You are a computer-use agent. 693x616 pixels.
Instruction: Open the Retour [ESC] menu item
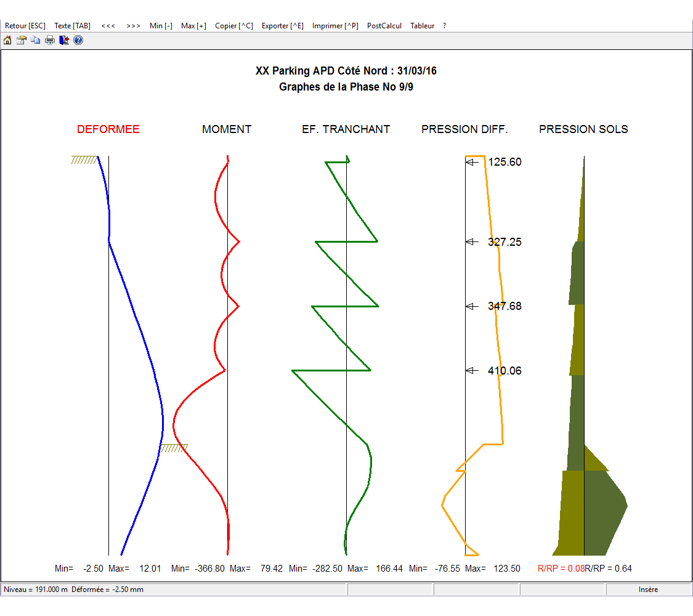click(25, 26)
